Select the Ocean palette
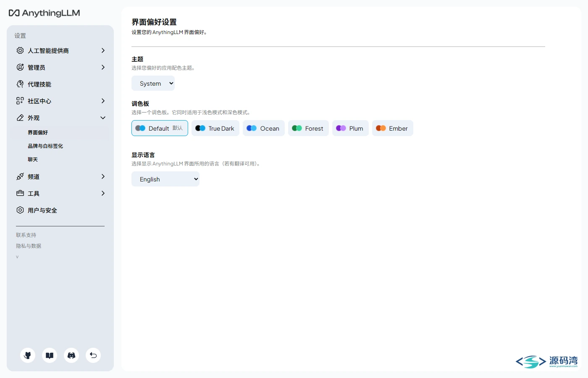 [263, 128]
